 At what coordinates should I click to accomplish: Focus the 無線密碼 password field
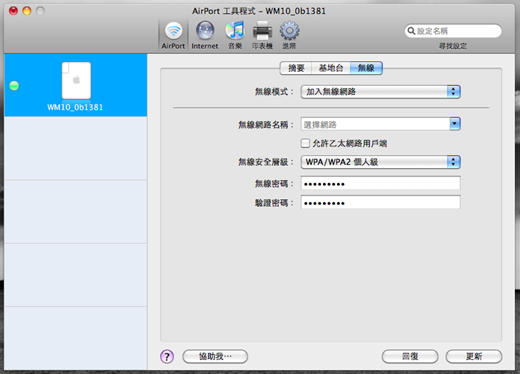click(381, 183)
